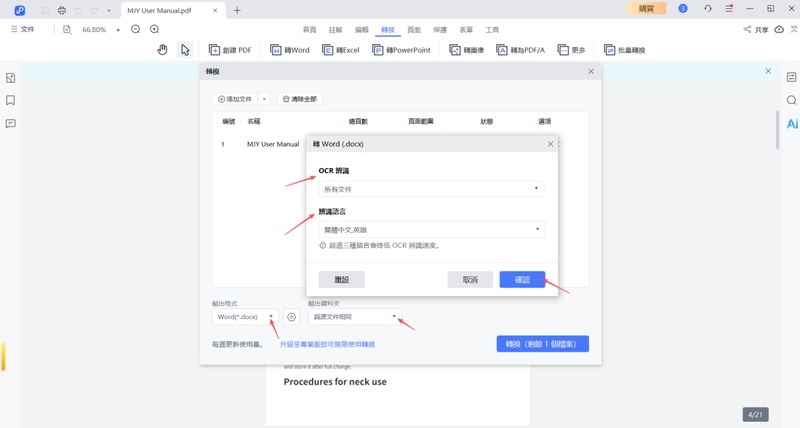Click the 重設 reset button
Viewport: 800px width, 428px height.
341,280
